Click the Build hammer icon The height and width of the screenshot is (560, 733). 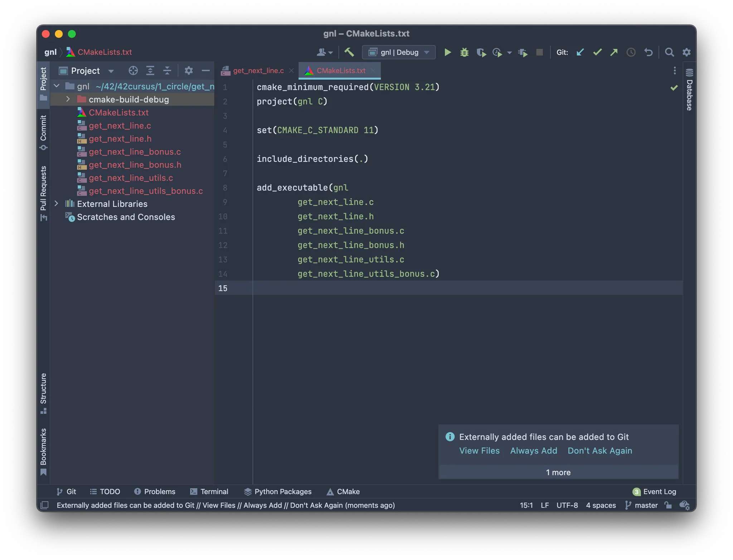(349, 52)
